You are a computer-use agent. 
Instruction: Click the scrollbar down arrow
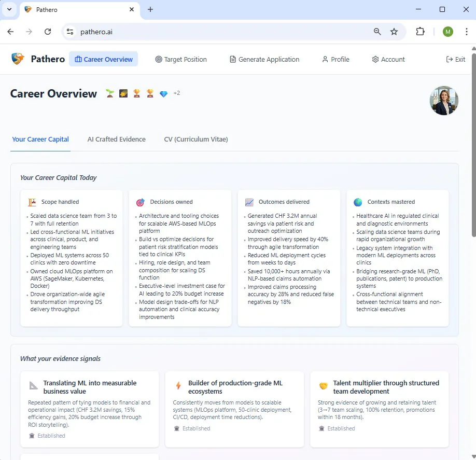[x=473, y=456]
